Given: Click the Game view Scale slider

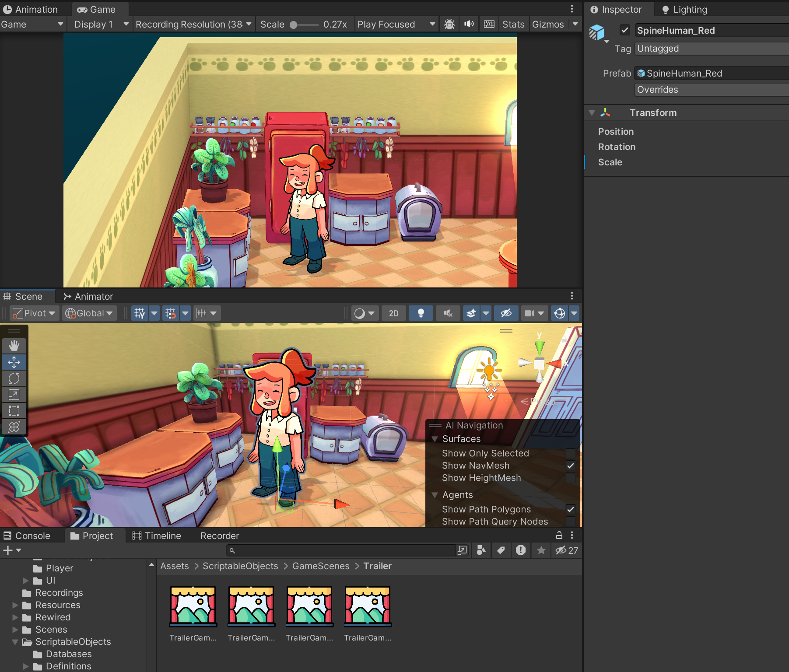Looking at the screenshot, I should click(305, 25).
